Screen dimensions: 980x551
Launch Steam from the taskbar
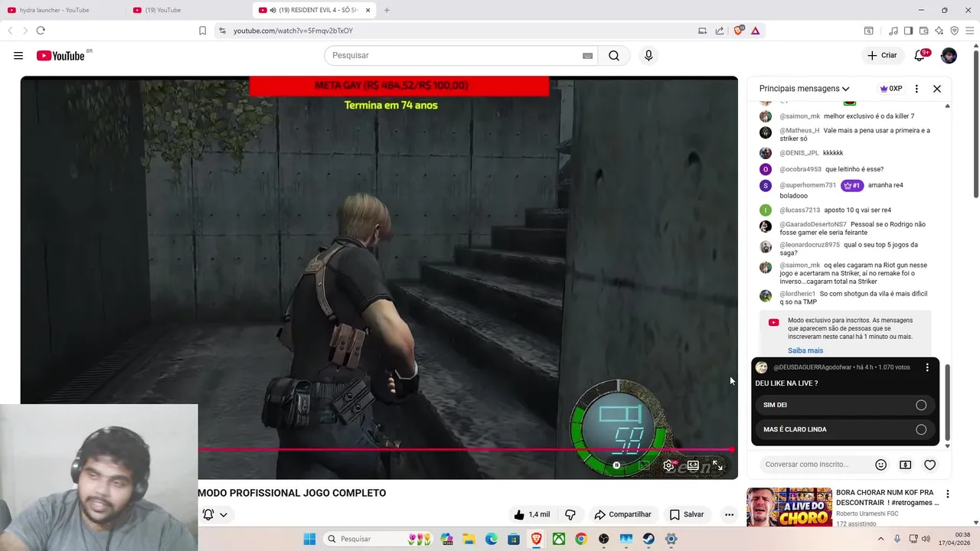click(648, 539)
